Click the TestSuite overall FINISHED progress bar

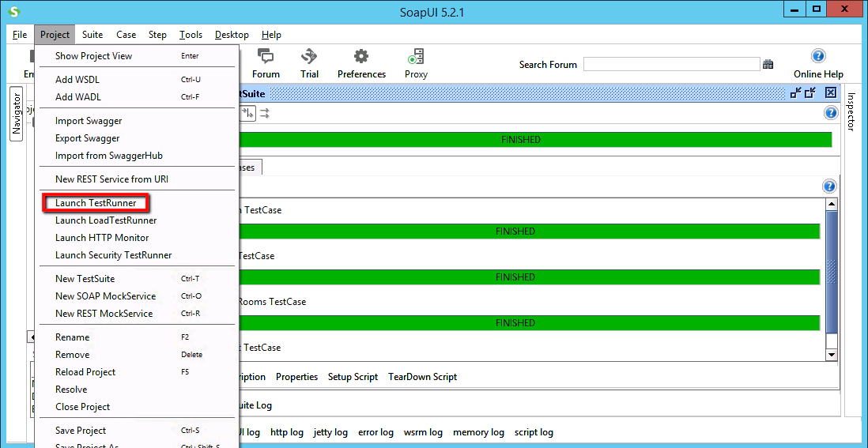click(535, 139)
